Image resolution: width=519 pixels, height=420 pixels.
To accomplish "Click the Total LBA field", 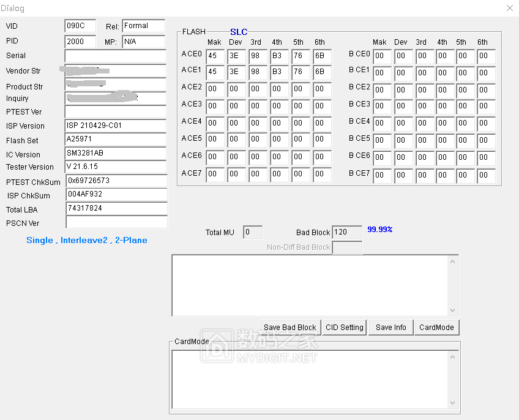I will pyautogui.click(x=115, y=209).
